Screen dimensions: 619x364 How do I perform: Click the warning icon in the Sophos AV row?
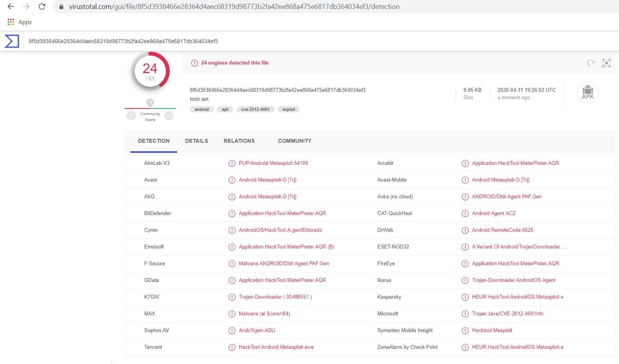pyautogui.click(x=232, y=331)
